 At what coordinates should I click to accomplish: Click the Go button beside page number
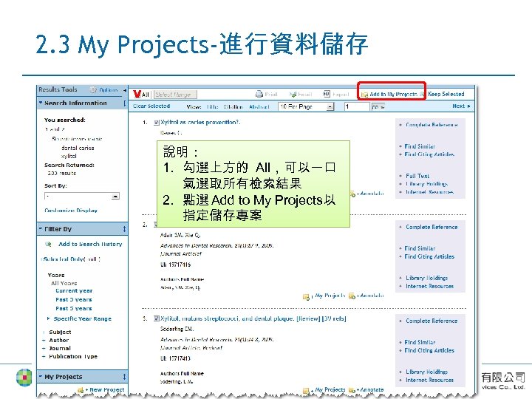tap(378, 107)
